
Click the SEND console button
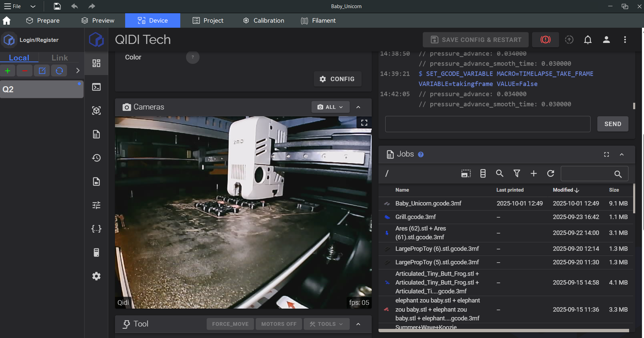click(x=613, y=124)
